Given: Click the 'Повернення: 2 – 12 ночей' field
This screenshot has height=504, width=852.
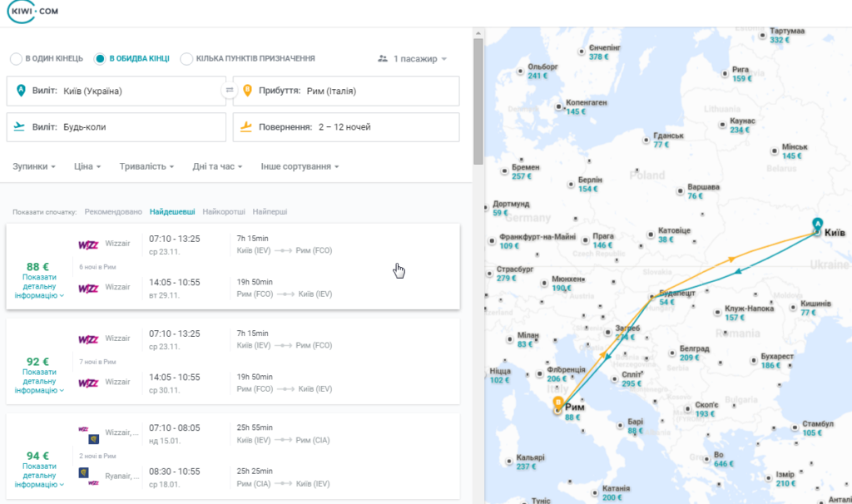Looking at the screenshot, I should click(346, 127).
